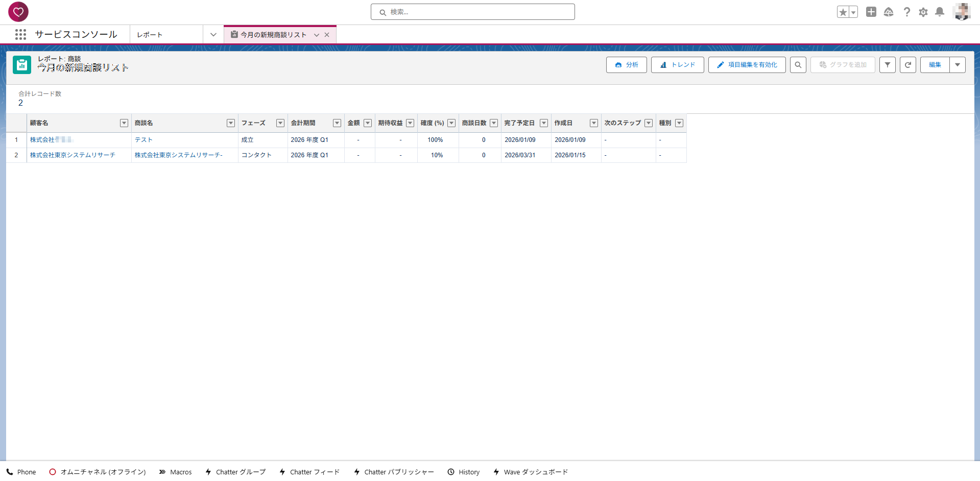980x481 pixels.
Task: Expand the レポート navigation menu chevron
Action: 213,35
